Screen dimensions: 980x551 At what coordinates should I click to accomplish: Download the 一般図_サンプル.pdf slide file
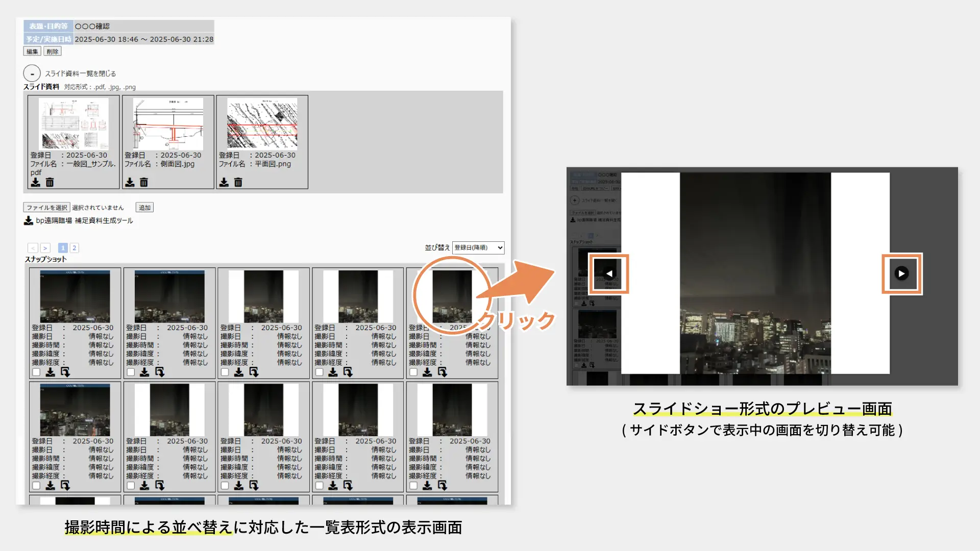point(35,182)
